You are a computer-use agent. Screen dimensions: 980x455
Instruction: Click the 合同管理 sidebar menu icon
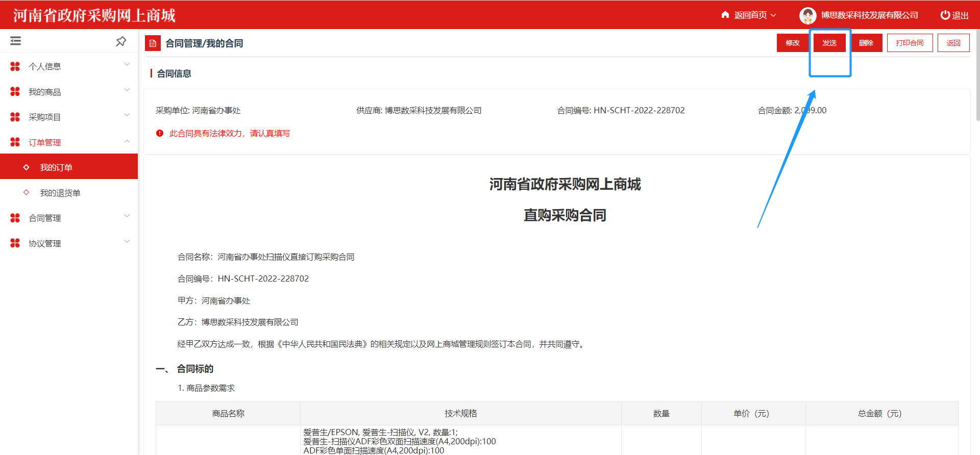[x=15, y=218]
